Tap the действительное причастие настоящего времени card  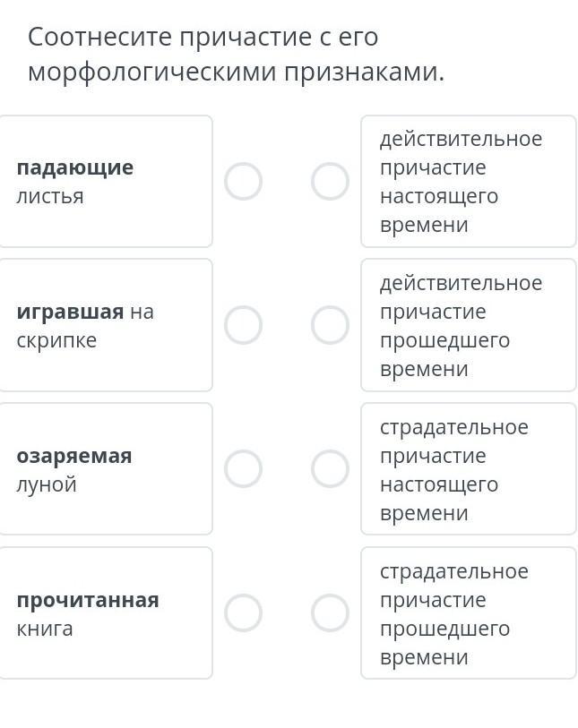click(468, 182)
